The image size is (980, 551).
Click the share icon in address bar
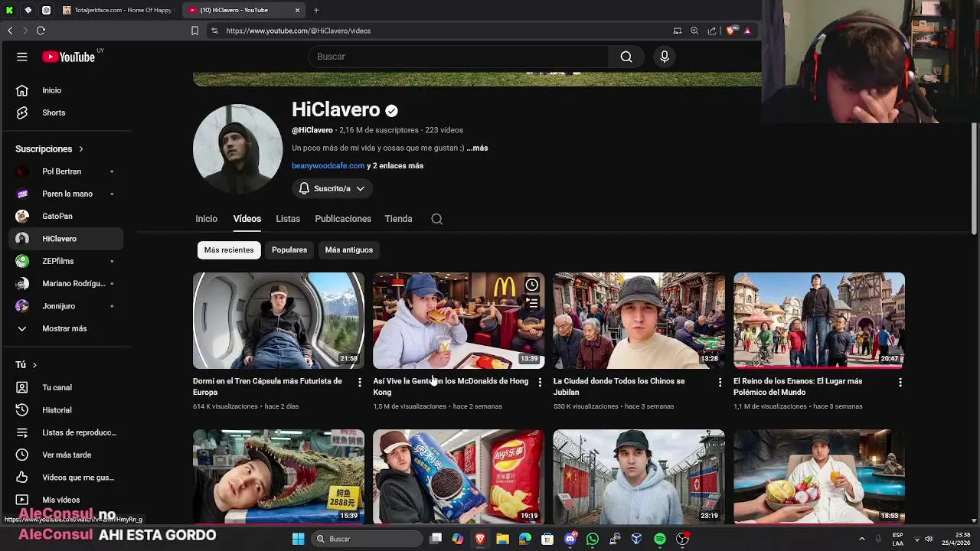712,31
